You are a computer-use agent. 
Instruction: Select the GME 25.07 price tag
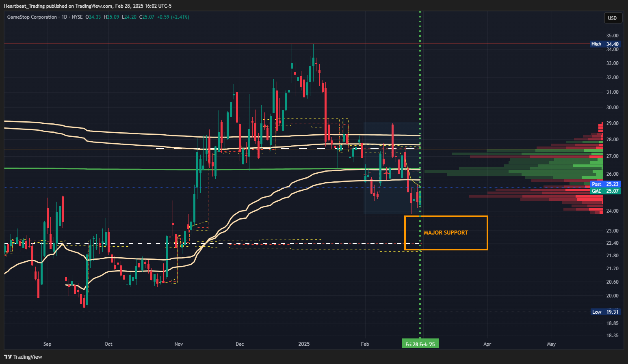pos(605,191)
